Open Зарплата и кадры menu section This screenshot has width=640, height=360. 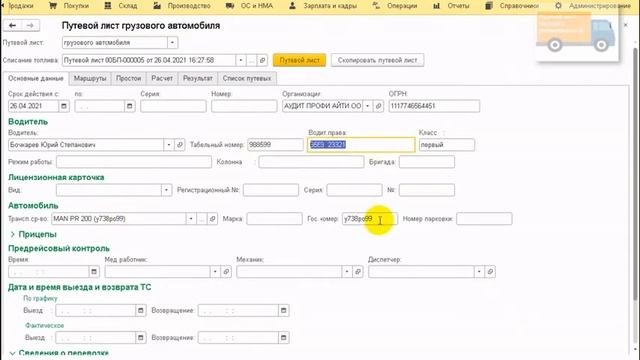(x=322, y=6)
